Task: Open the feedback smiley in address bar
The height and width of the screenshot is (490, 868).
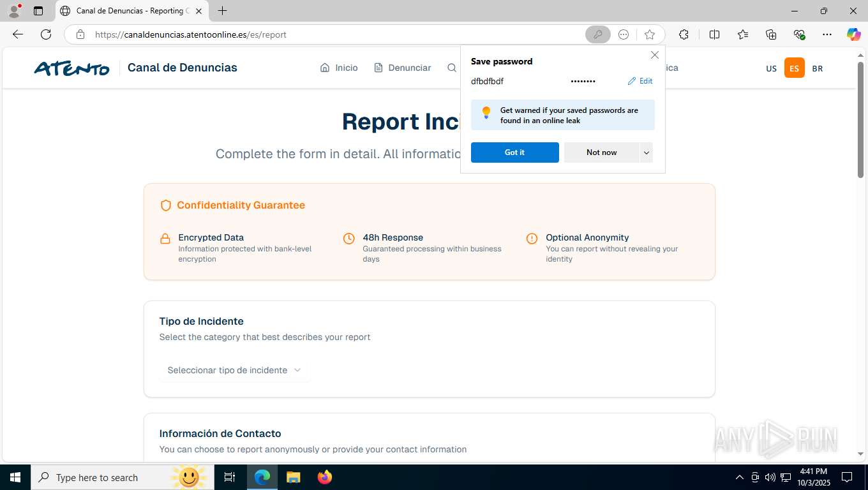Action: [624, 34]
